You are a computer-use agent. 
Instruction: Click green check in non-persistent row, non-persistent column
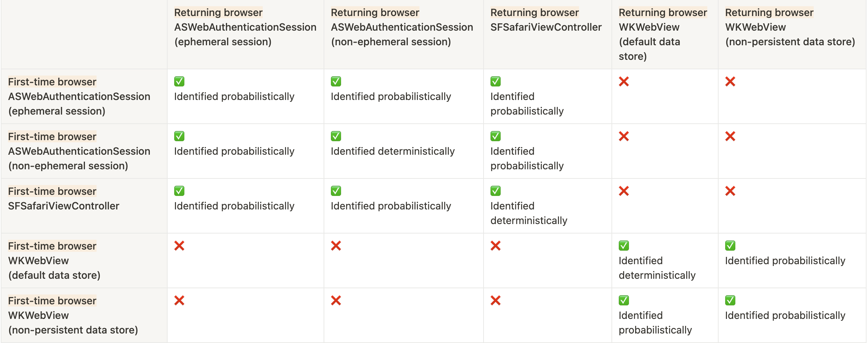coord(730,300)
